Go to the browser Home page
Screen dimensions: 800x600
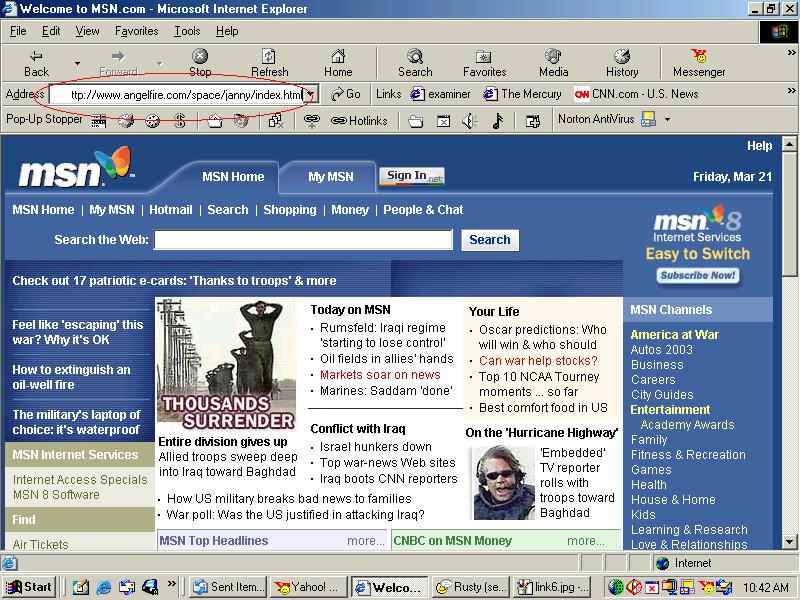pos(338,62)
